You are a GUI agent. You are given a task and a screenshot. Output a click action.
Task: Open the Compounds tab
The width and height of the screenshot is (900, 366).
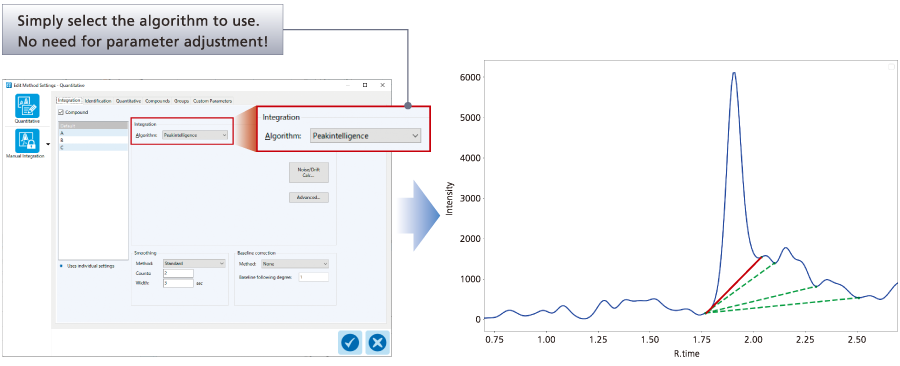[x=157, y=101]
